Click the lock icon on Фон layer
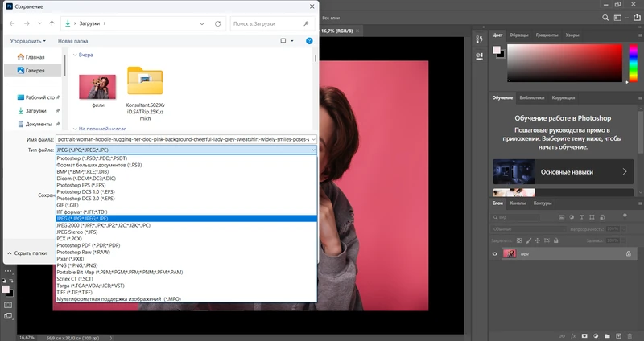Viewport: 644px width, 341px height. 629,253
